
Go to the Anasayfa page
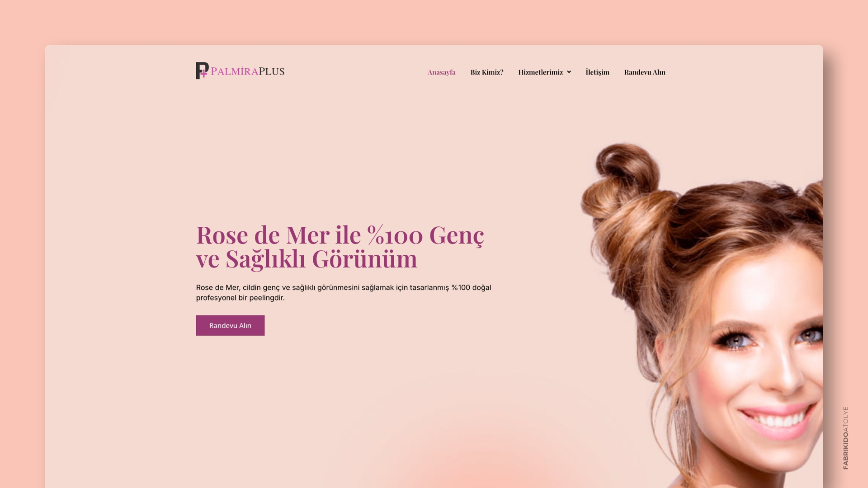tap(441, 72)
